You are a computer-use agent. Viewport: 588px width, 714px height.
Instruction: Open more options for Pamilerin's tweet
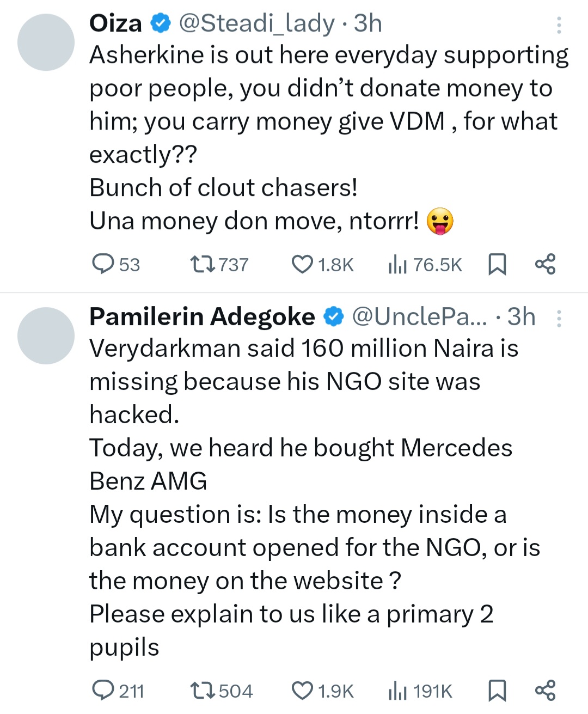(x=559, y=319)
